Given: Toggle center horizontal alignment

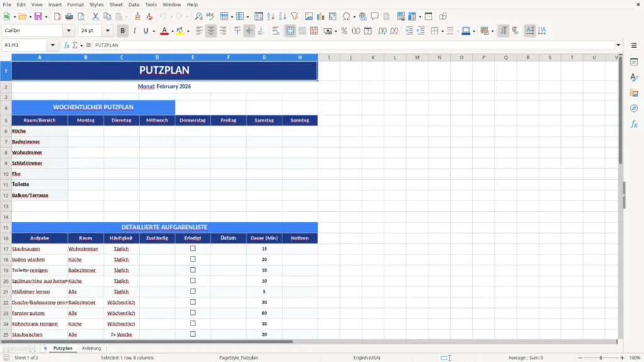Looking at the screenshot, I should pos(211,31).
